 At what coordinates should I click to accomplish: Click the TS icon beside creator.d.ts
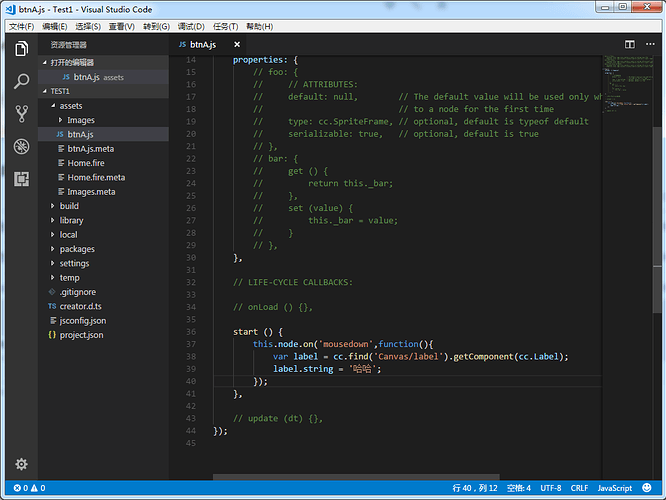pyautogui.click(x=52, y=306)
